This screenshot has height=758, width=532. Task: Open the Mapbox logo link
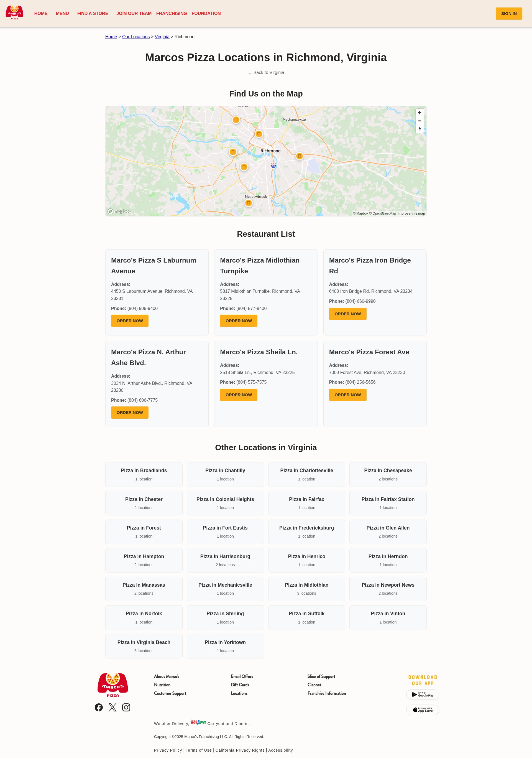tap(119, 211)
